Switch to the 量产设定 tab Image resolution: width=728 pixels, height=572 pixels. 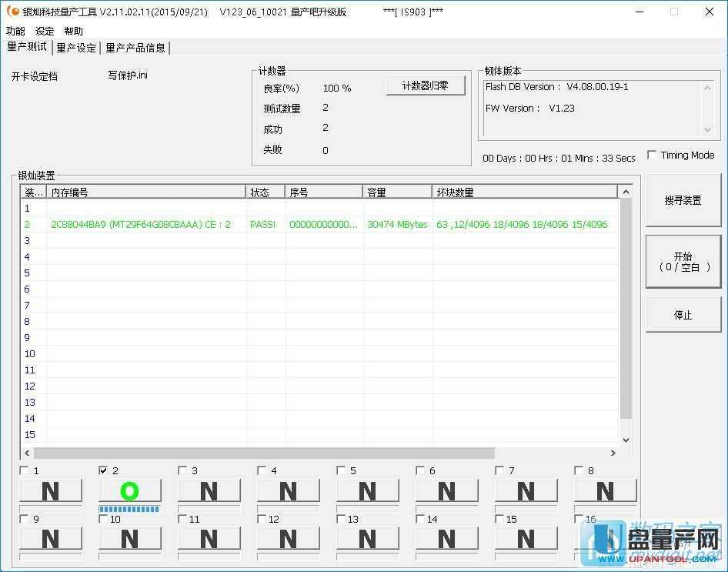[x=76, y=48]
